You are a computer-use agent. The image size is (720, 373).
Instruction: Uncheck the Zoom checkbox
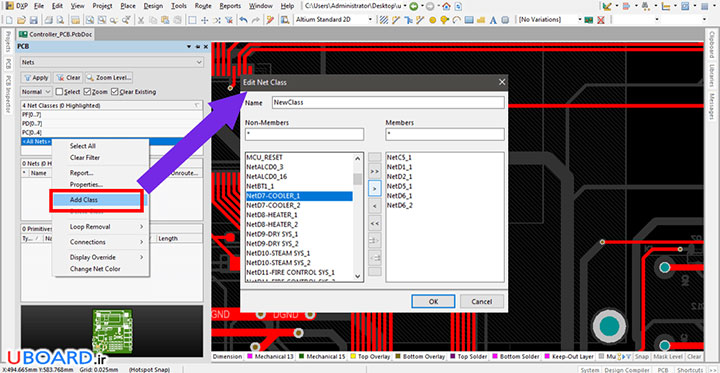88,92
